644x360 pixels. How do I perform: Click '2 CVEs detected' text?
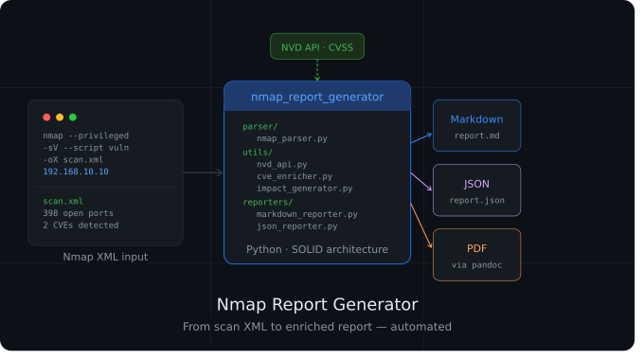coord(80,225)
